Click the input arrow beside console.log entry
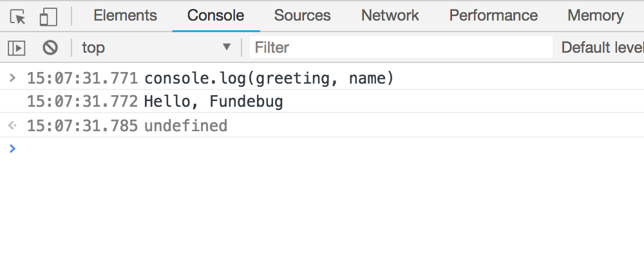The height and width of the screenshot is (265, 644). [12, 78]
